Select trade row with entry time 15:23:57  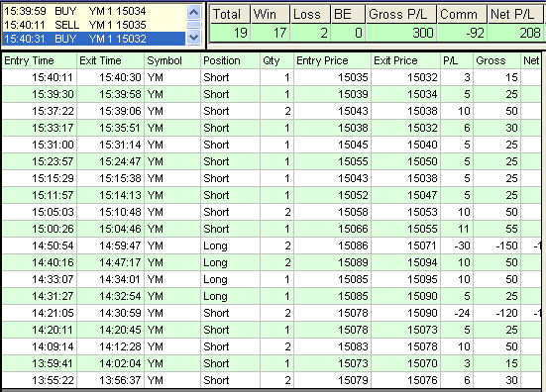[x=272, y=161]
